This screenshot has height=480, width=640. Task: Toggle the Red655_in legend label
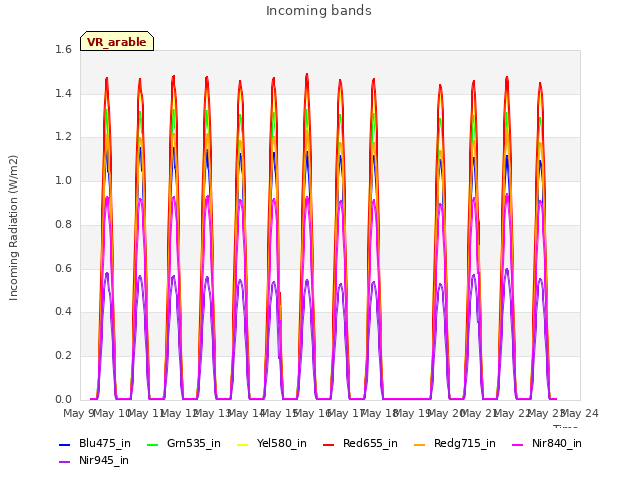(x=370, y=444)
